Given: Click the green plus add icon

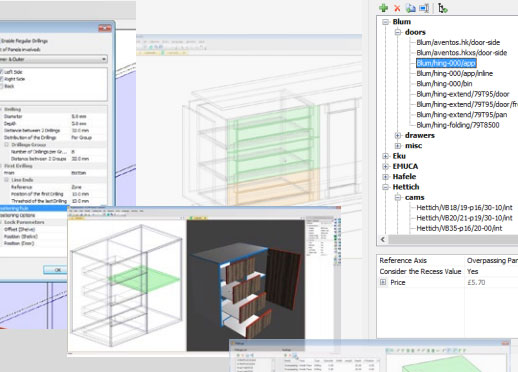Looking at the screenshot, I should [x=384, y=8].
